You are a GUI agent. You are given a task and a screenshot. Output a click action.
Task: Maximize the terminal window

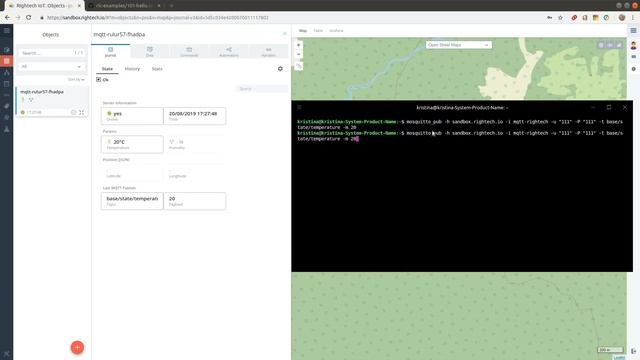pos(609,107)
